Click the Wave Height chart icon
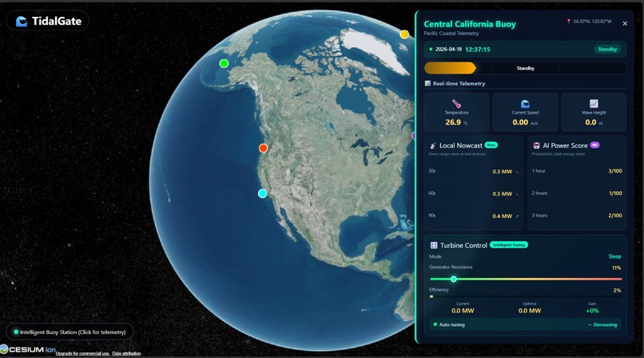Viewport: 644px width, 358px height. (x=594, y=103)
